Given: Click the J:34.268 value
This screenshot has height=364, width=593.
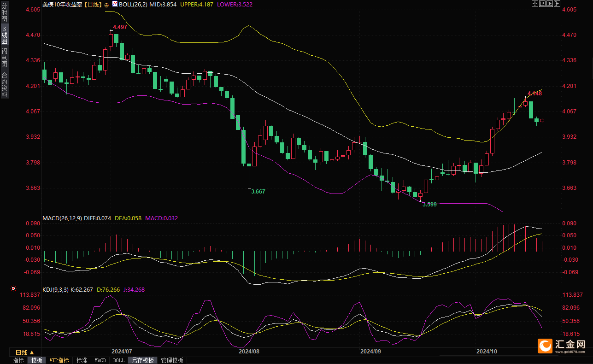Looking at the screenshot, I should [x=134, y=290].
